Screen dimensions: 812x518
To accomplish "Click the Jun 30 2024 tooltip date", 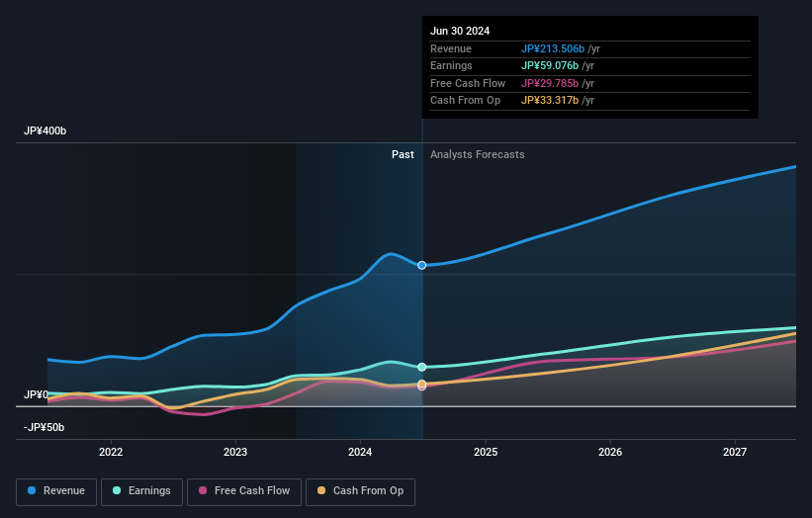I will 460,31.
